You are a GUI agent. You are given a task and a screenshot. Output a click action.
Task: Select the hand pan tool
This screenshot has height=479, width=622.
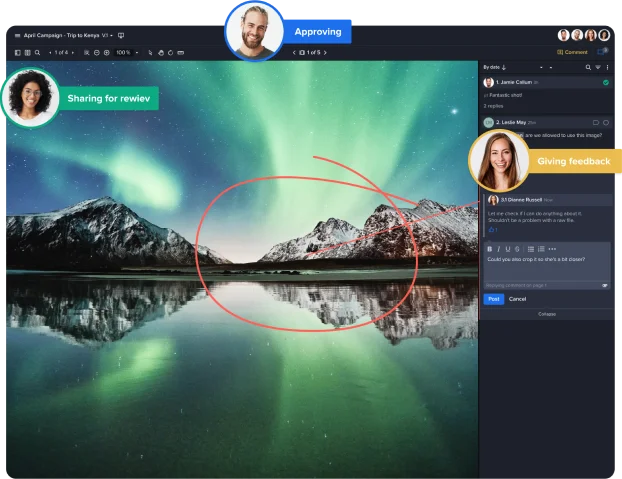click(162, 52)
